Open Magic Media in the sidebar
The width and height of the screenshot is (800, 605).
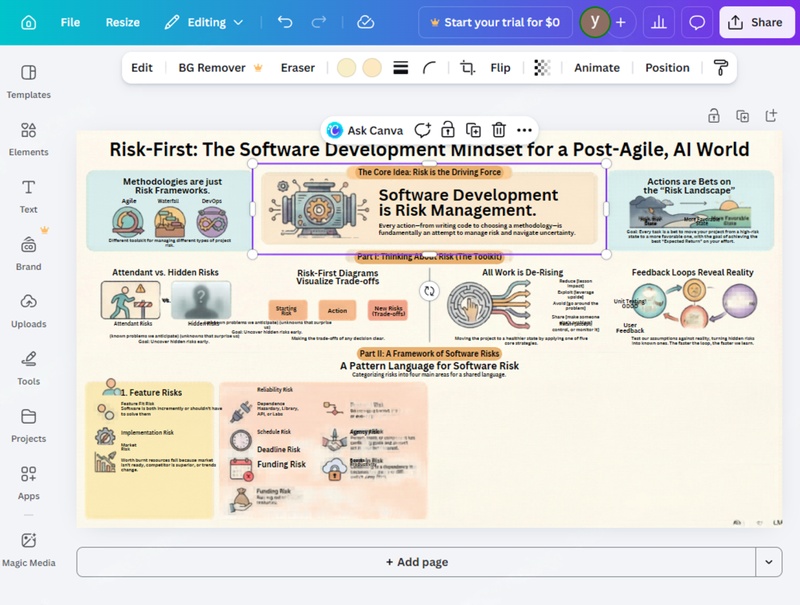pos(28,552)
